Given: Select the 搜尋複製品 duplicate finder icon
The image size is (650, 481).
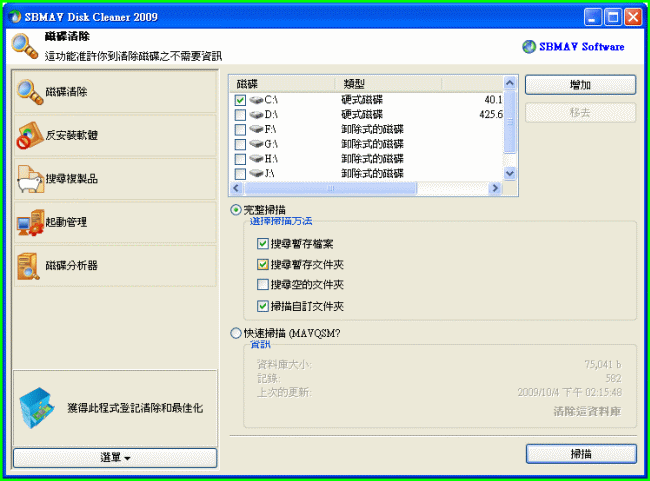Looking at the screenshot, I should pos(29,179).
